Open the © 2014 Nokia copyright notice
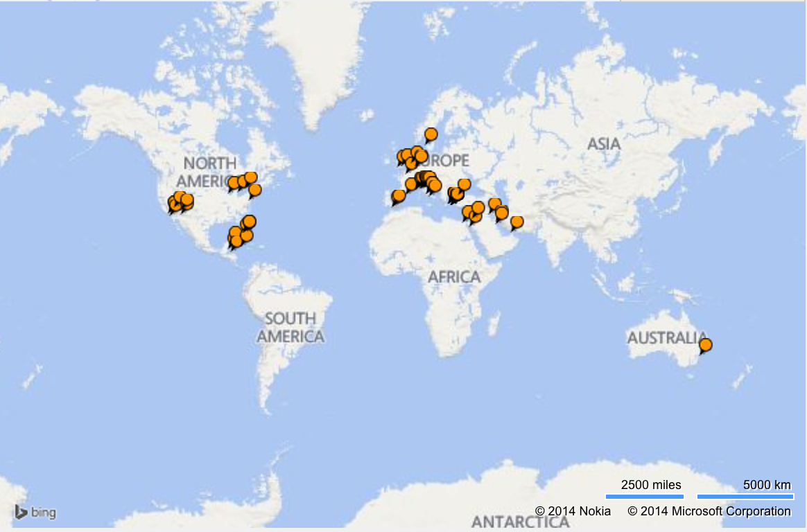This screenshot has height=532, width=807. point(573,511)
